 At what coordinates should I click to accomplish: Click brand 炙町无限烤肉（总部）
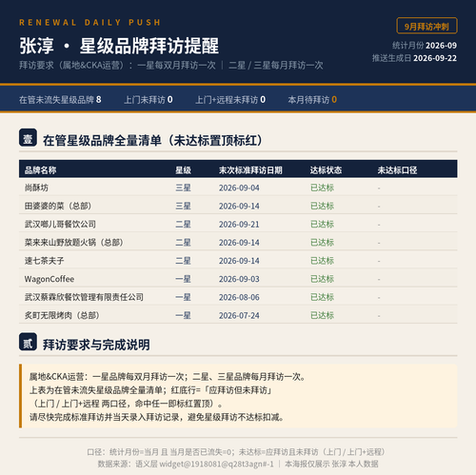coord(63,315)
